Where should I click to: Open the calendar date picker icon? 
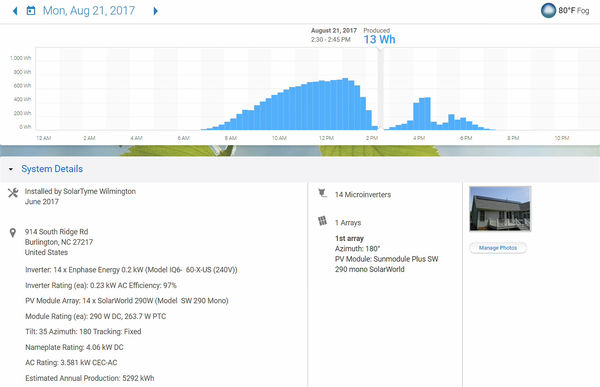click(31, 11)
